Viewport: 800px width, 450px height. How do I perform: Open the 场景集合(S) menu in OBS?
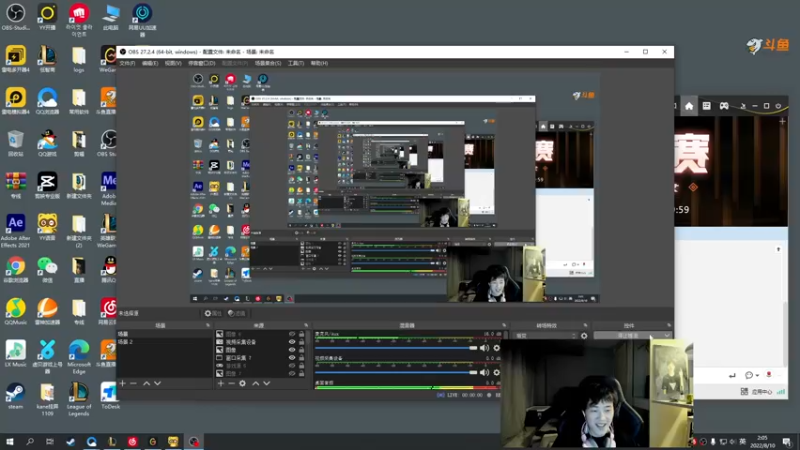[x=268, y=63]
